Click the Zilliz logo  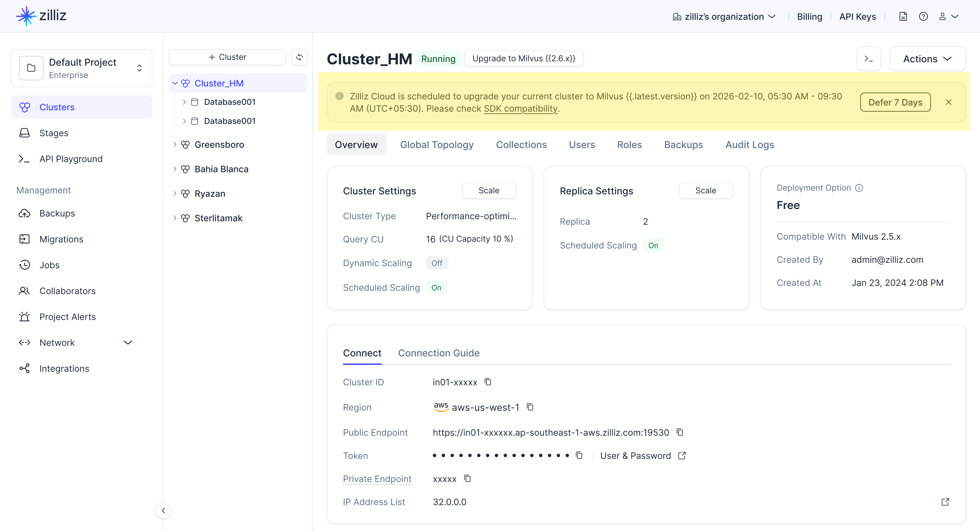[x=41, y=16]
